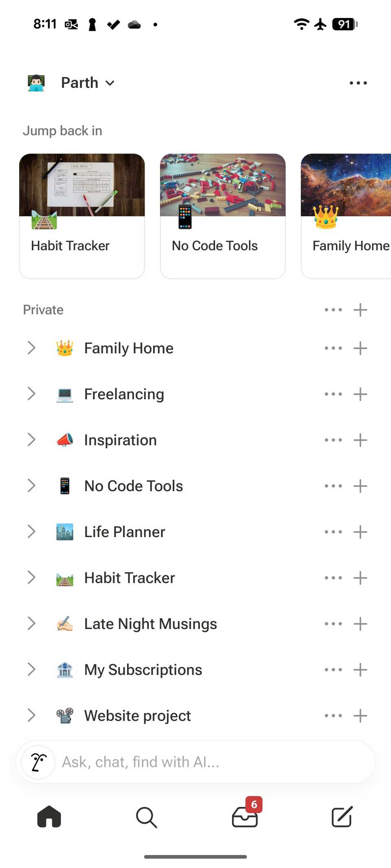The height and width of the screenshot is (868, 391).
Task: Open the top-right overflow menu
Action: tap(358, 83)
